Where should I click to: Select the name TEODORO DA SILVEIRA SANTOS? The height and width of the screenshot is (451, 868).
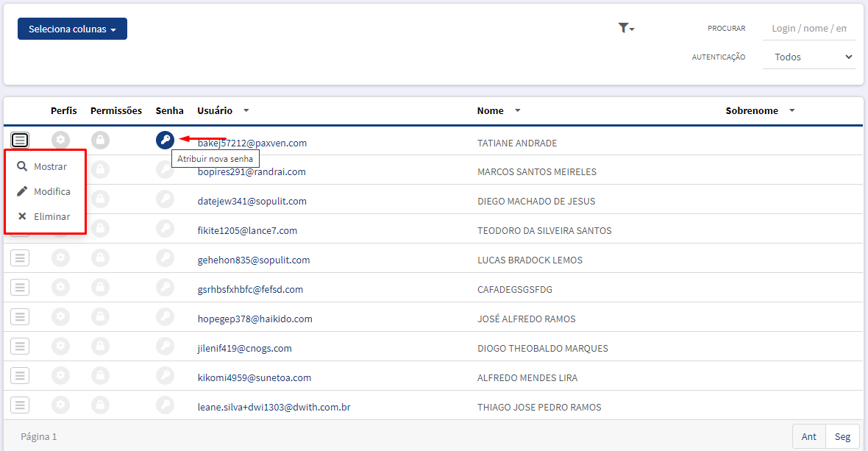click(x=544, y=231)
